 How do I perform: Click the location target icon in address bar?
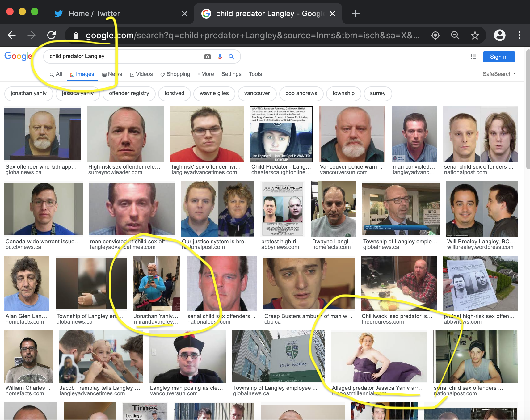coord(435,35)
